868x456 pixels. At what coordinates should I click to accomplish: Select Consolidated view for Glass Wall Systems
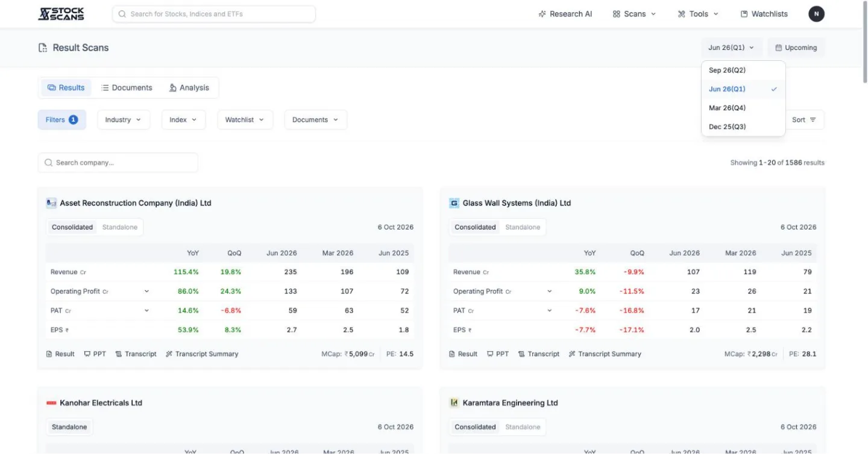coord(475,227)
